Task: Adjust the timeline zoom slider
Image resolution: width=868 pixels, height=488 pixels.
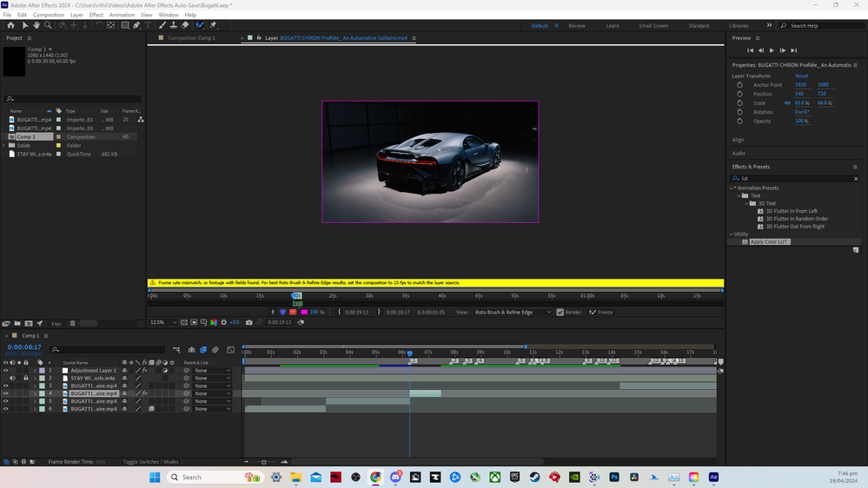Action: (x=264, y=462)
